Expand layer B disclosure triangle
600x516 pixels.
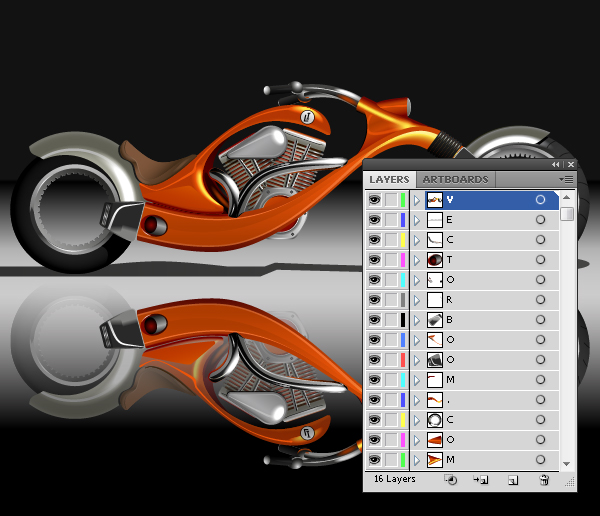click(417, 320)
